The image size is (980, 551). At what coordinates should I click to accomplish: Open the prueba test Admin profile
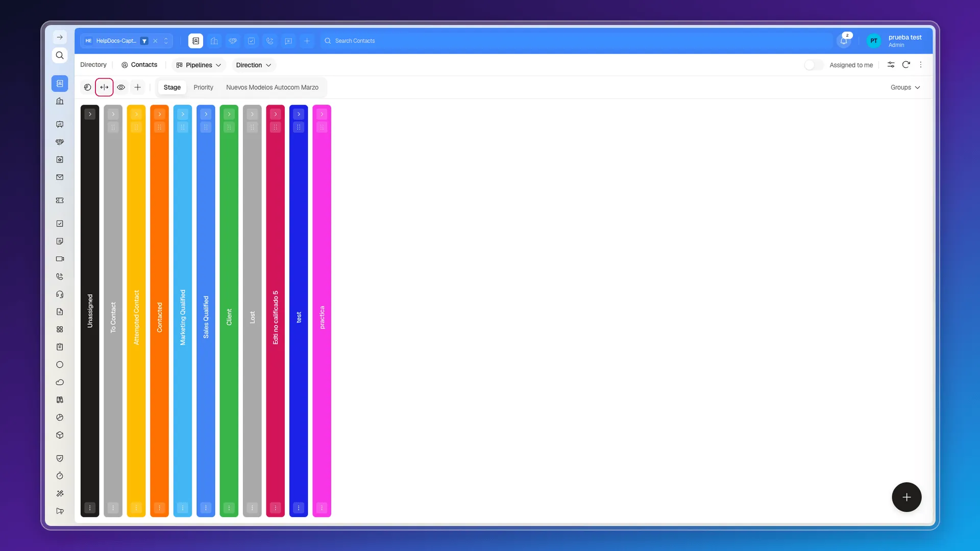(895, 41)
